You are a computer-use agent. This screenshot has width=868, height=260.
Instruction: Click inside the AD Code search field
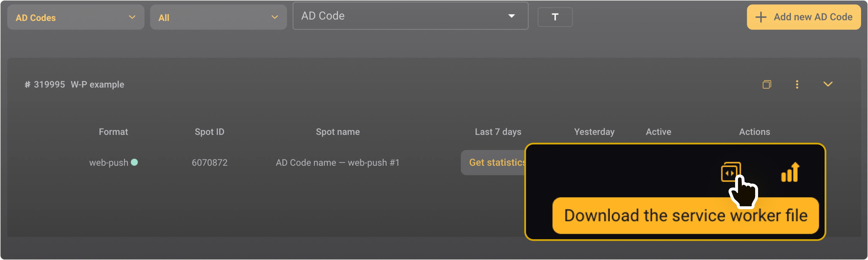pyautogui.click(x=388, y=15)
